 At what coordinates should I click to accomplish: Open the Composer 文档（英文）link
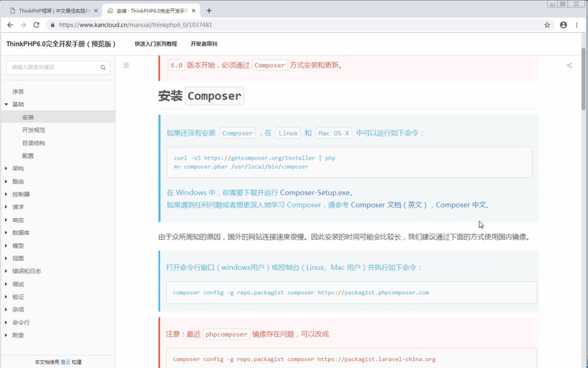click(x=389, y=205)
